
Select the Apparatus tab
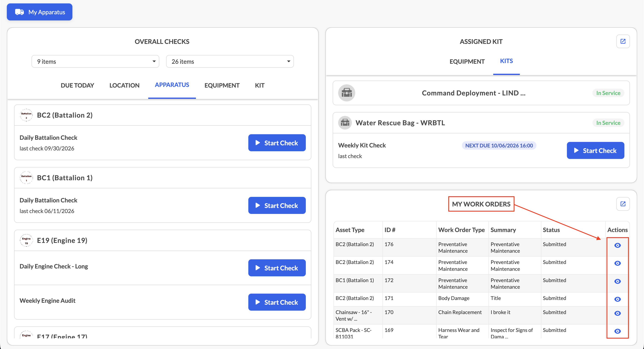(x=172, y=85)
